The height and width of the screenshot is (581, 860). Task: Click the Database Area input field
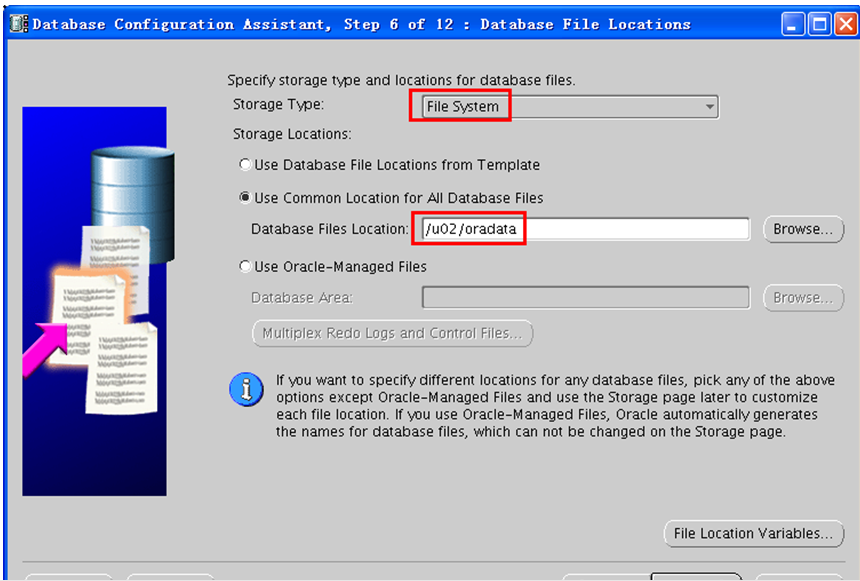click(x=585, y=297)
